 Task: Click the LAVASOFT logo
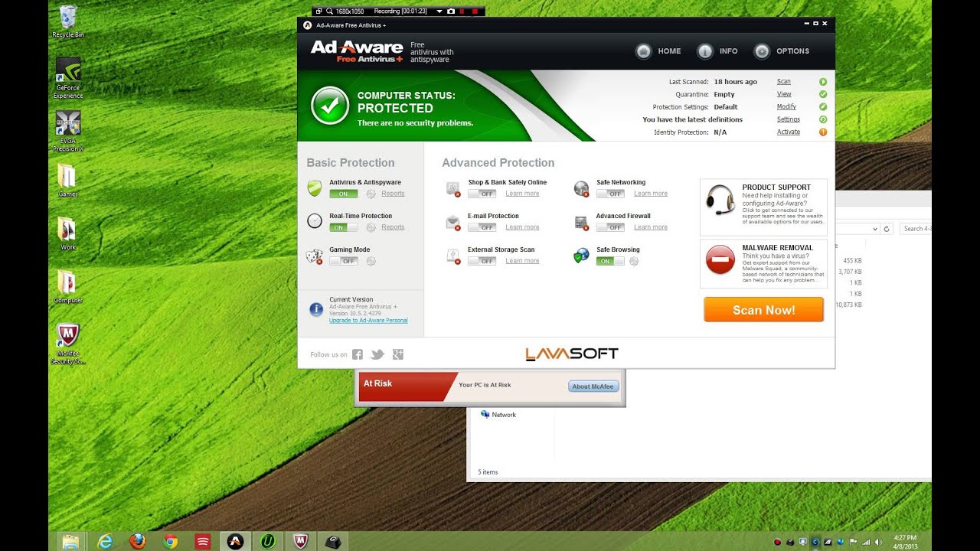(572, 354)
